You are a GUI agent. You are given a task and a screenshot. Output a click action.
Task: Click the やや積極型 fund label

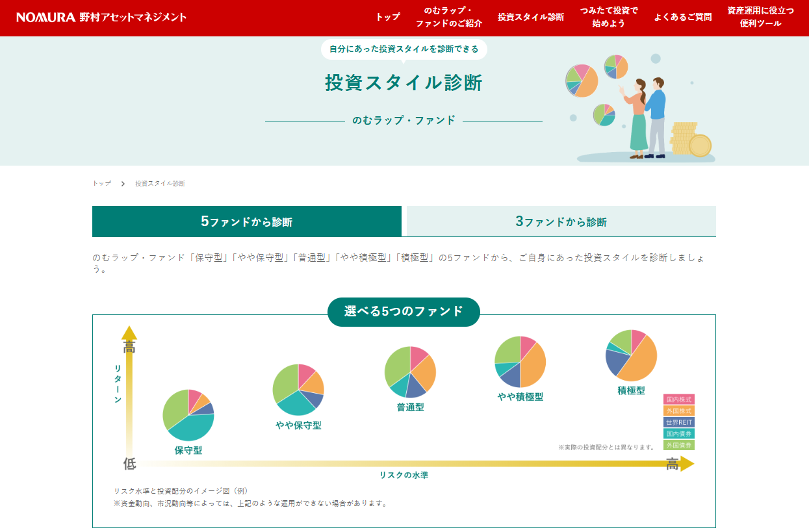point(520,397)
